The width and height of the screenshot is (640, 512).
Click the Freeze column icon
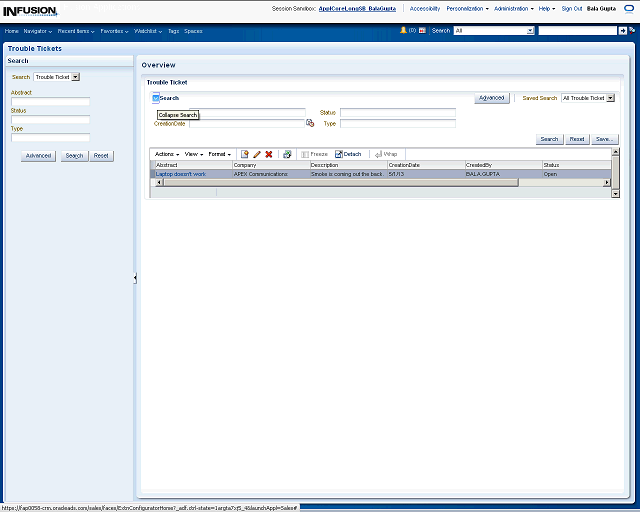314,154
